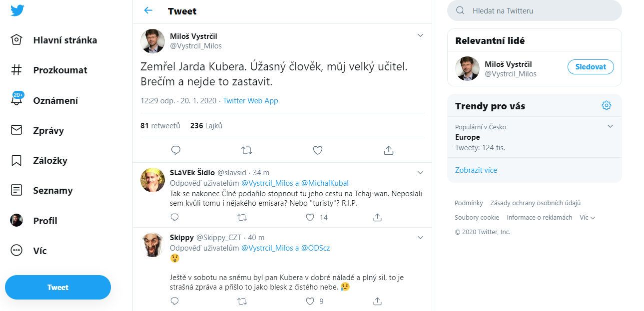The image size is (644, 311).
Task: Open the main tweet's options chevron
Action: pyautogui.click(x=420, y=35)
